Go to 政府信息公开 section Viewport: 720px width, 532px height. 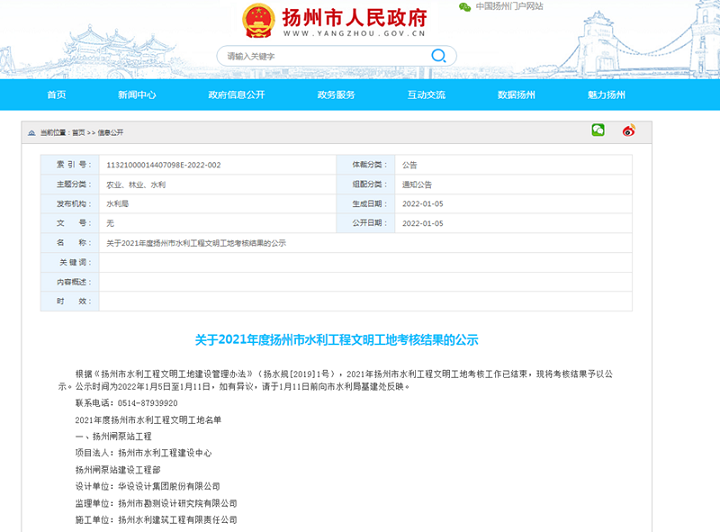[x=236, y=95]
